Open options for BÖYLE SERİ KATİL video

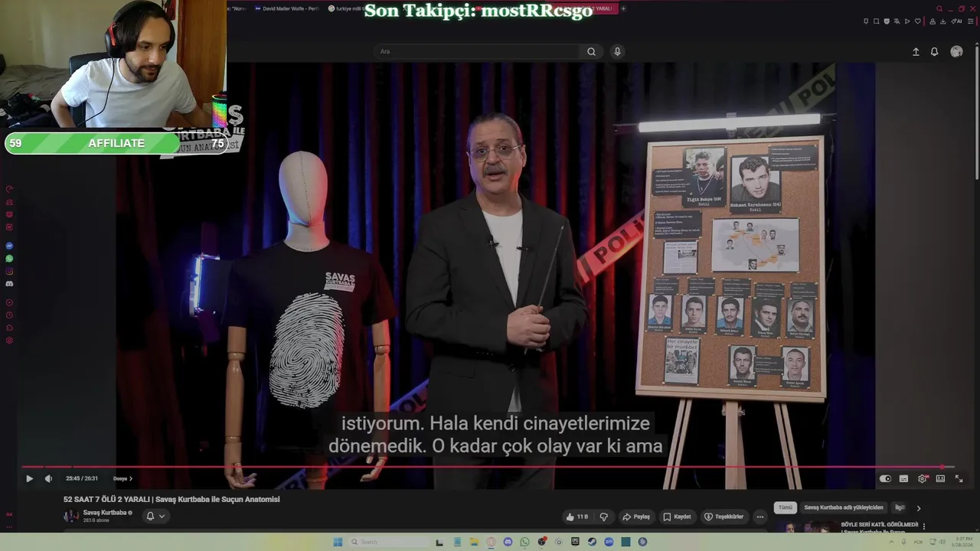[x=924, y=527]
